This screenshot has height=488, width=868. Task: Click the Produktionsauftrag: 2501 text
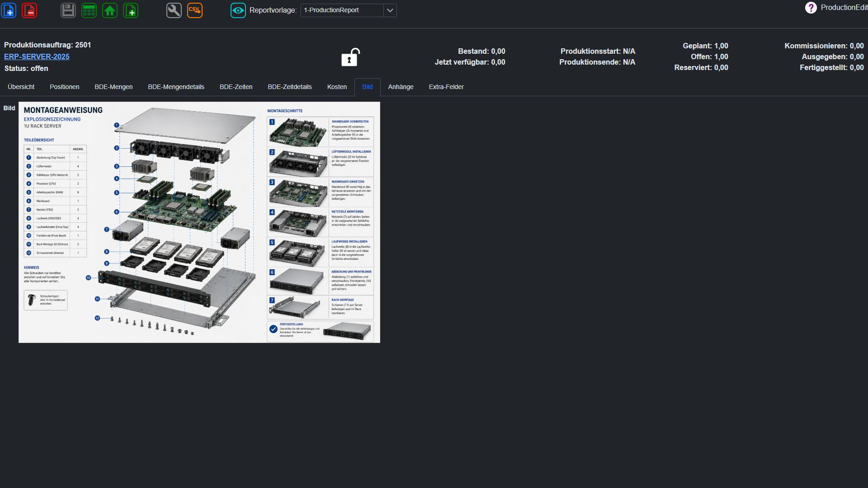click(47, 45)
